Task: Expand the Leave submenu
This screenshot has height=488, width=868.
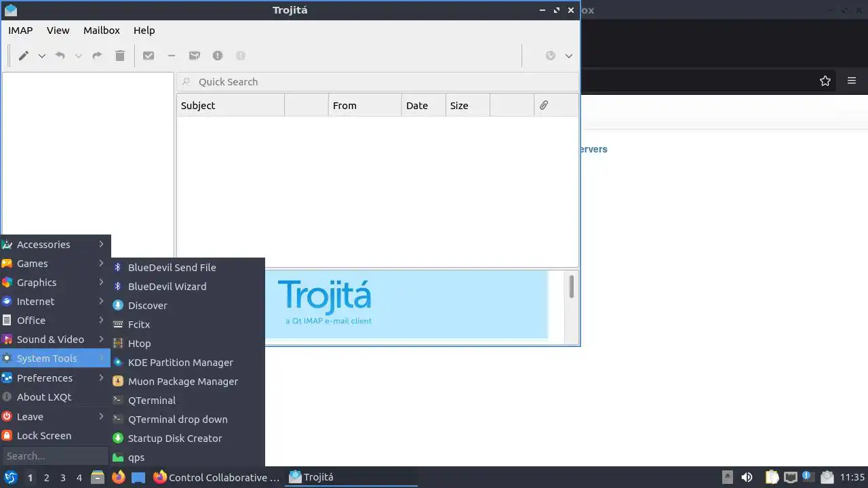Action: (x=55, y=416)
